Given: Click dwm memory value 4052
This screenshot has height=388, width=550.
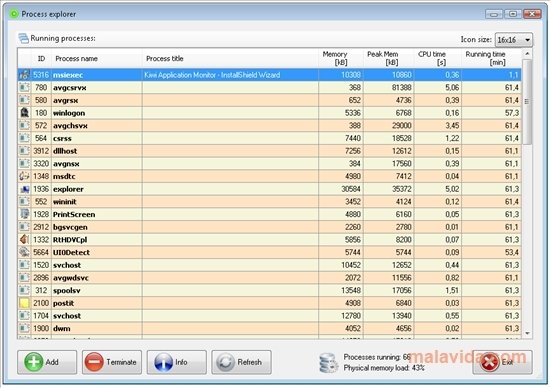Looking at the screenshot, I should coord(353,328).
